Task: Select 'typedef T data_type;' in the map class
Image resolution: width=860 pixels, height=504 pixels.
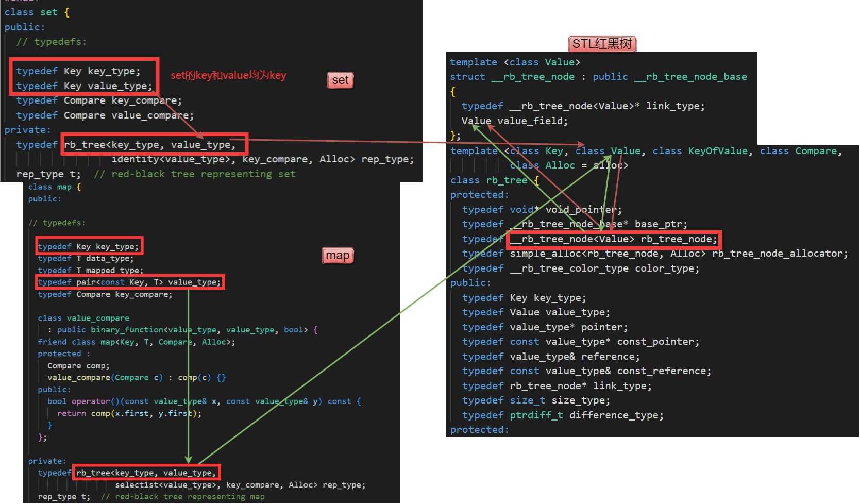Action: click(86, 258)
